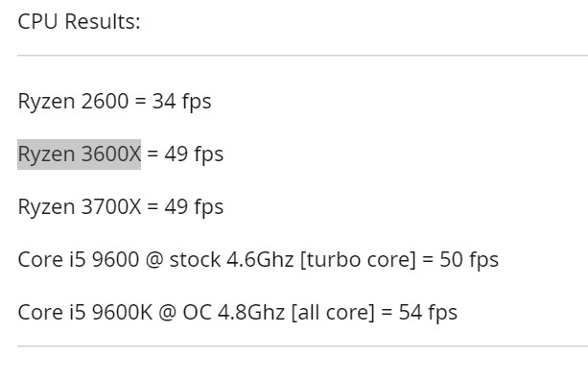Click the "Ryzen 3700X" text
This screenshot has height=380, width=588.
click(x=80, y=207)
